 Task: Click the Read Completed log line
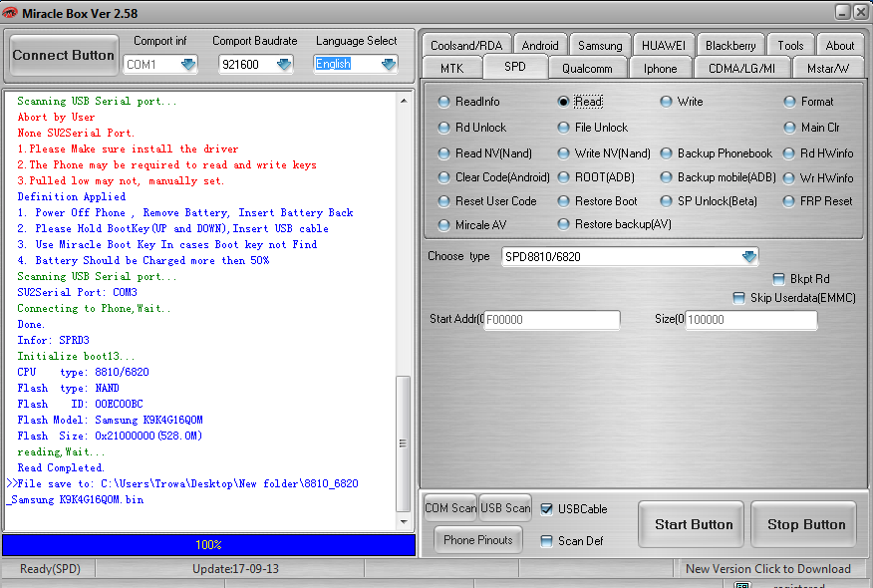(60, 467)
